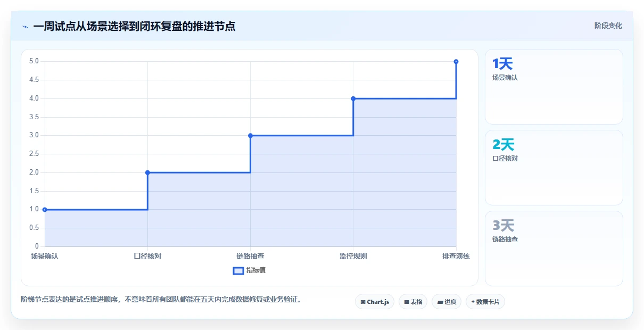
Task: Open the 1天 场景确认 card
Action: 554,87
